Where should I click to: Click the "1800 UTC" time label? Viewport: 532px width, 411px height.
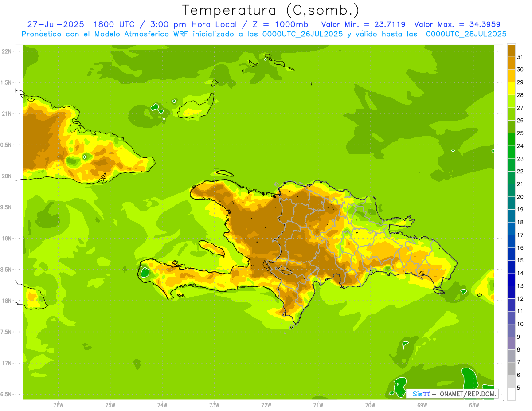pyautogui.click(x=113, y=24)
